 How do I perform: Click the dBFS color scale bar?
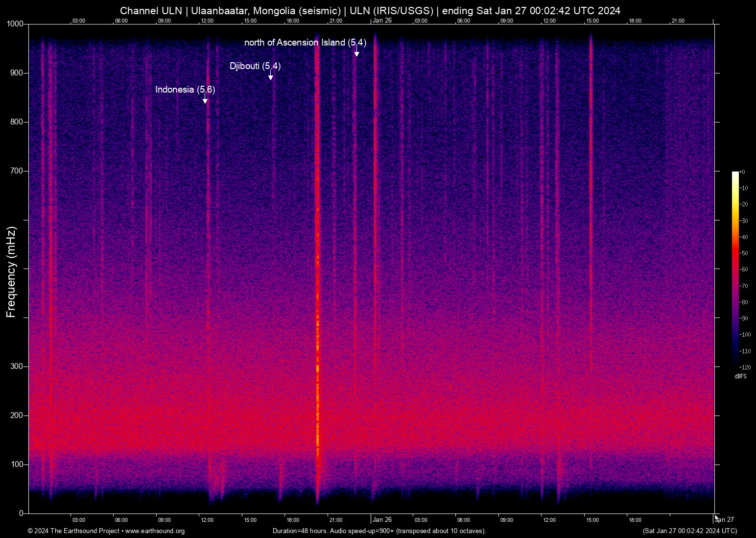point(735,269)
